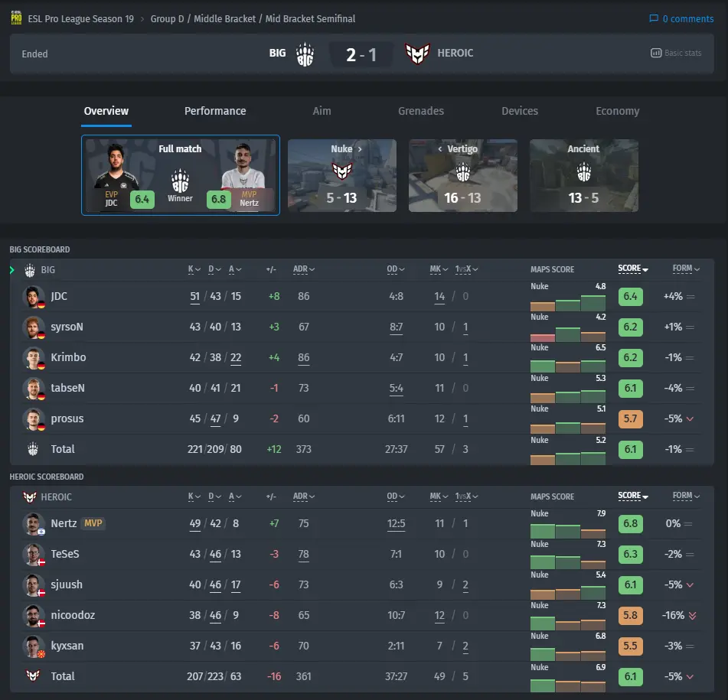Click nicoodoz's -16% form value
This screenshot has width=728, height=700.
click(x=673, y=616)
